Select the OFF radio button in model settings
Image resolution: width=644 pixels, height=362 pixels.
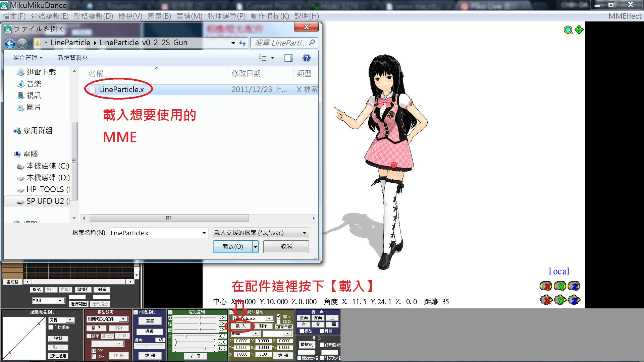point(94,356)
